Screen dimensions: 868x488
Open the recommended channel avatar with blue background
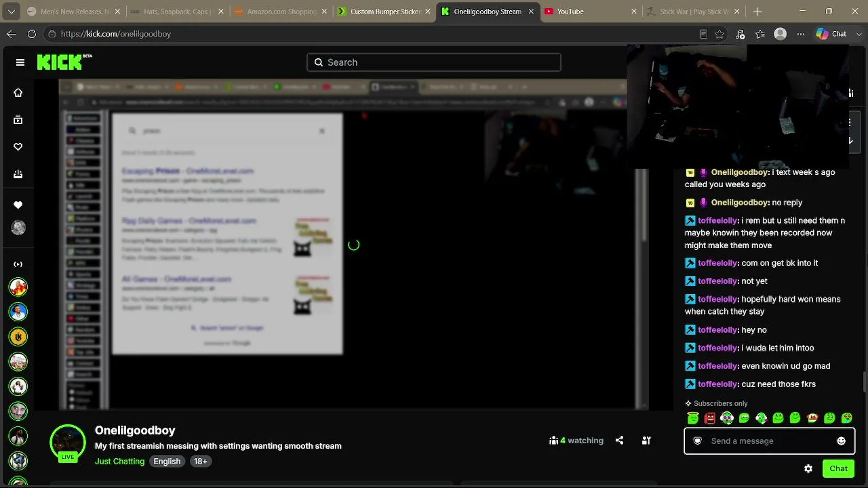[x=18, y=312]
